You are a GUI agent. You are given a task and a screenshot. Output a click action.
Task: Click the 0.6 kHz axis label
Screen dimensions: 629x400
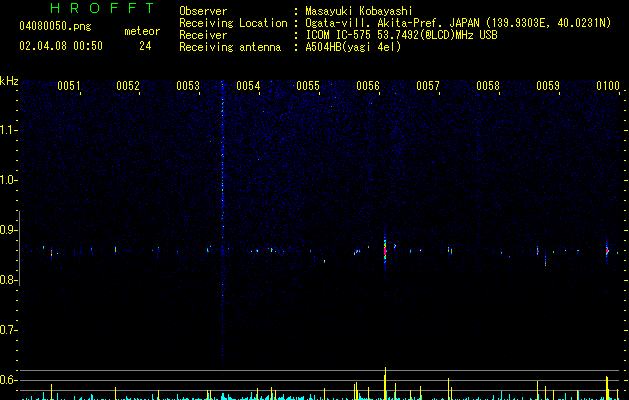pyautogui.click(x=9, y=380)
